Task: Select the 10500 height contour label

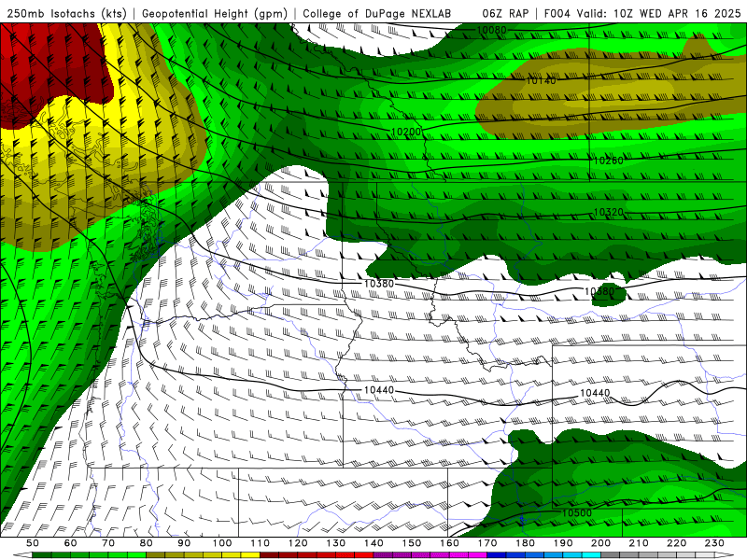Action: [x=577, y=513]
